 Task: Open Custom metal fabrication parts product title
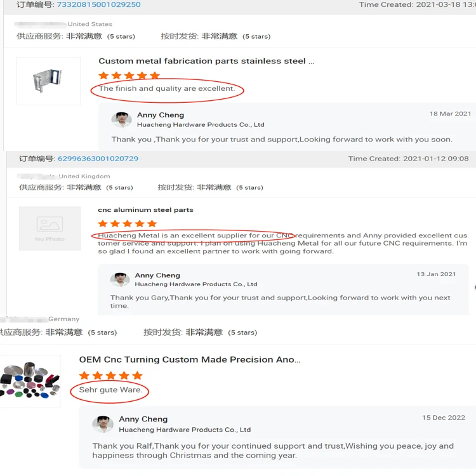pos(206,61)
